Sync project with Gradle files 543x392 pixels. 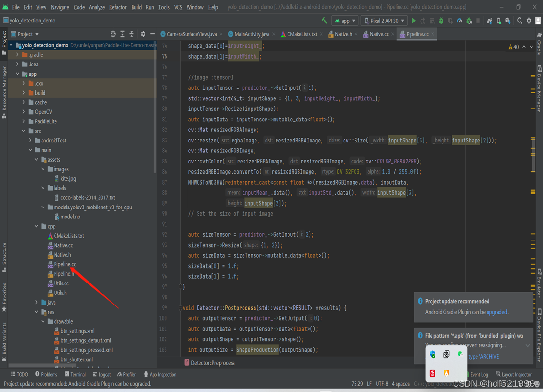tap(489, 21)
